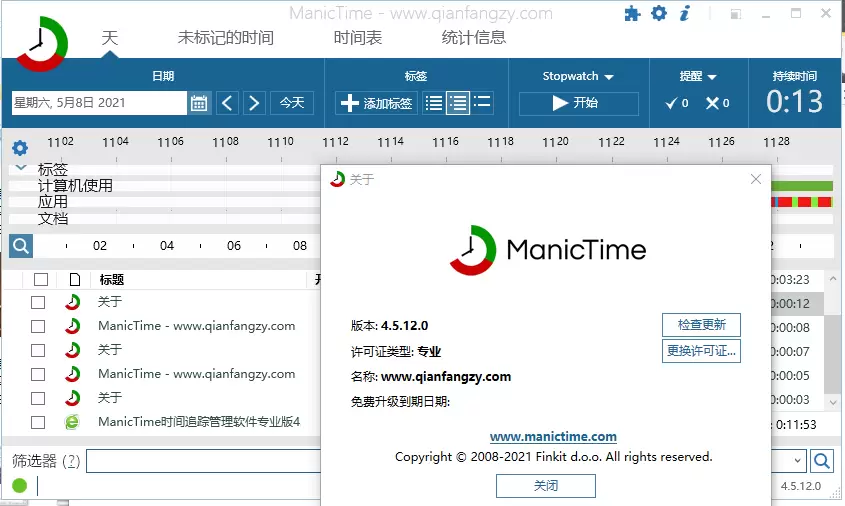Click the 更换许可证... button
This screenshot has width=845, height=506.
pos(701,351)
